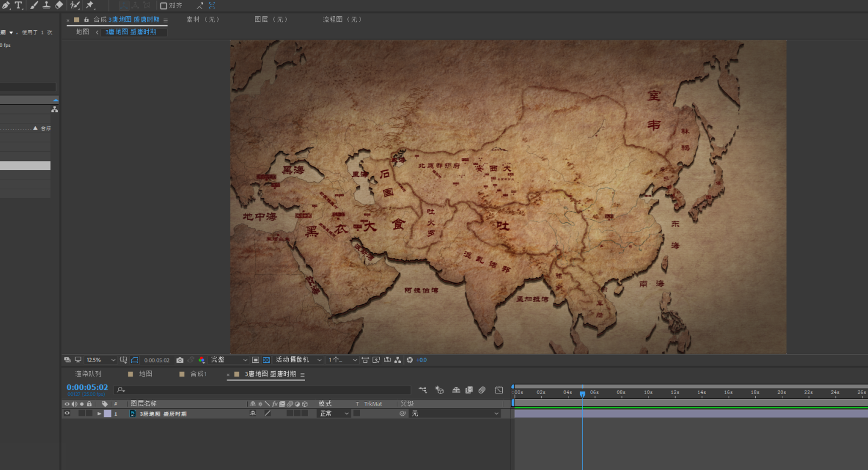868x470 pixels.
Task: Click the flowchart icon in the project panel
Action: point(55,109)
